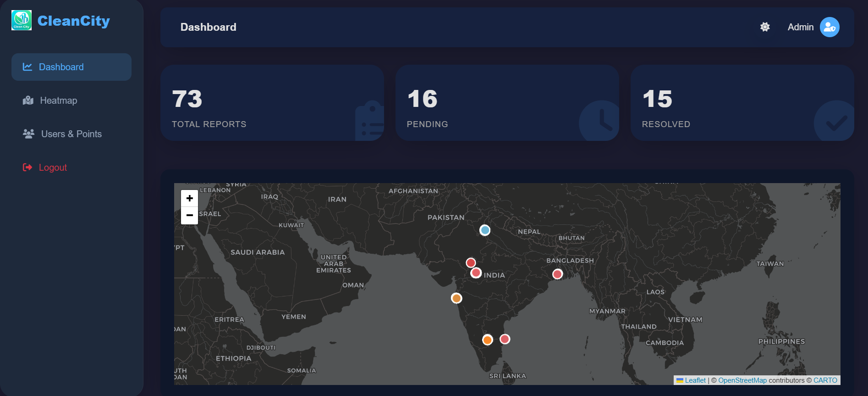
Task: Open the Leaflet attribution link
Action: pos(695,380)
